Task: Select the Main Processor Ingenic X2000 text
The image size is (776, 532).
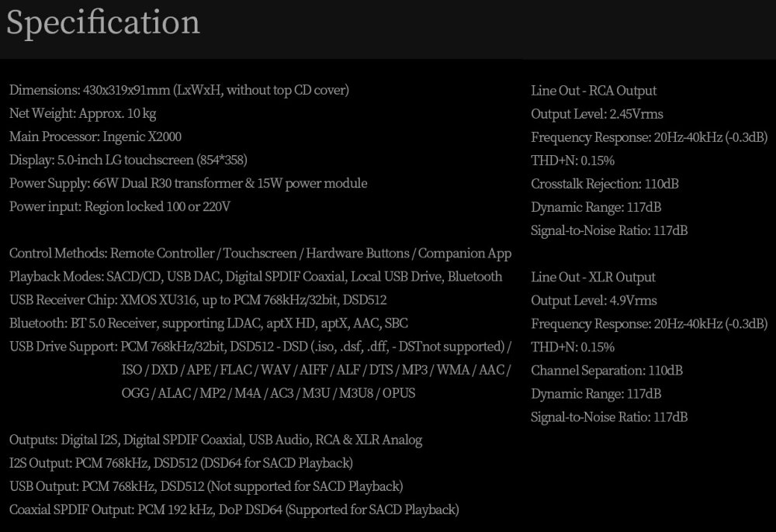Action: point(95,137)
